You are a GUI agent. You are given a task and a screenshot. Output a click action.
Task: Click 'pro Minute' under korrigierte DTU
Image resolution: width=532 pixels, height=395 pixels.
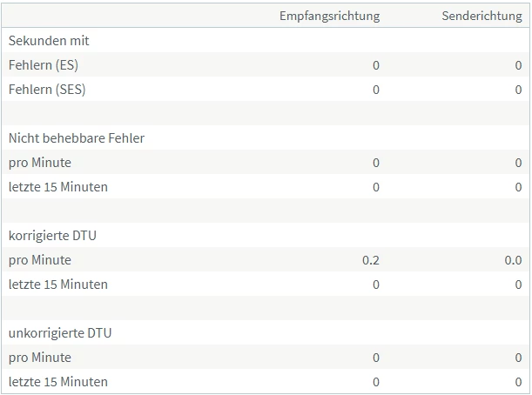click(x=40, y=259)
